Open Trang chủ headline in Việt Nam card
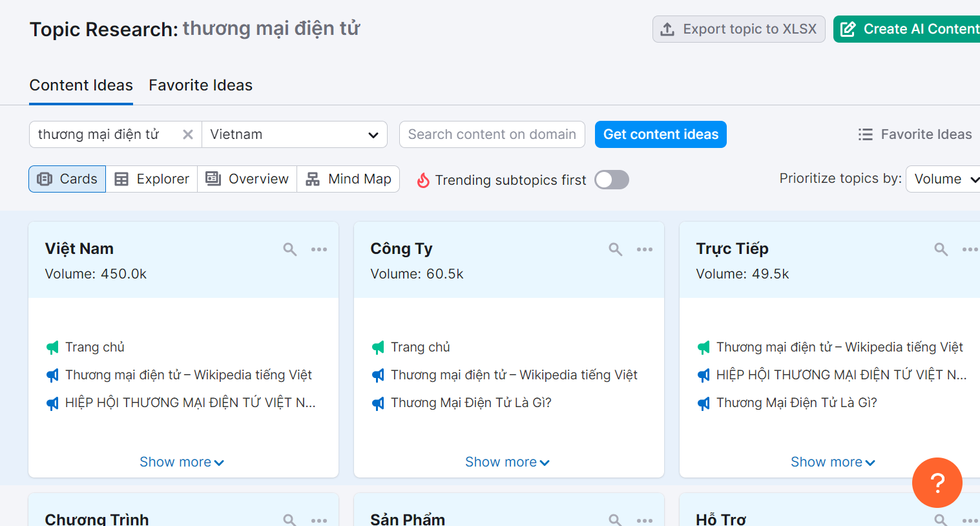Viewport: 980px width, 526px height. pyautogui.click(x=95, y=347)
